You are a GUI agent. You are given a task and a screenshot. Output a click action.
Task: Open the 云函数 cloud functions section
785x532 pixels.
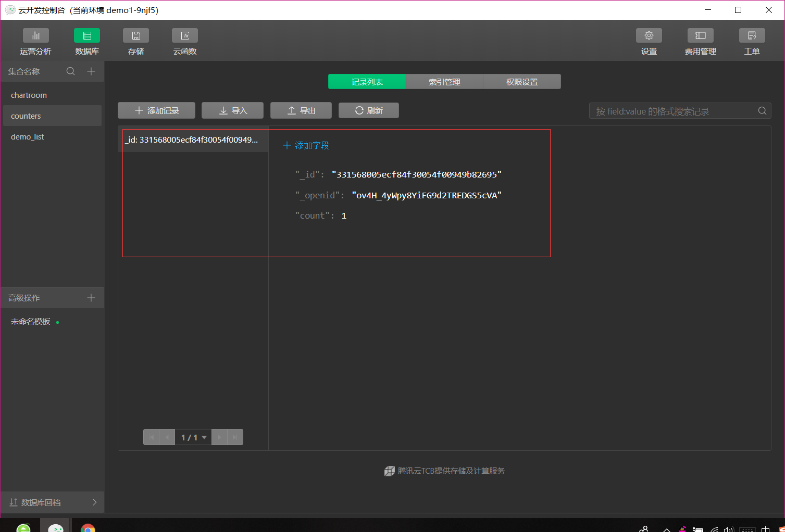coord(185,42)
